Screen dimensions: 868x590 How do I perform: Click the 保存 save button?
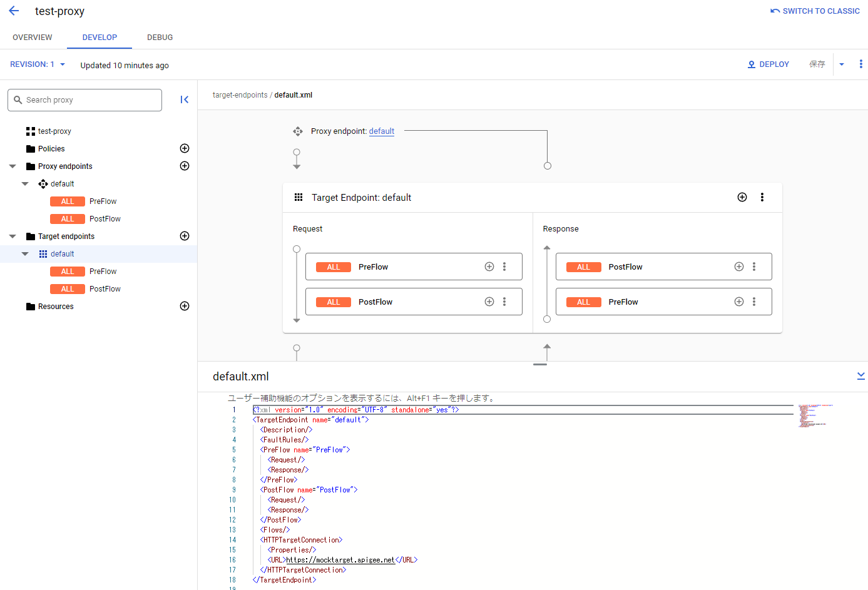coord(817,64)
